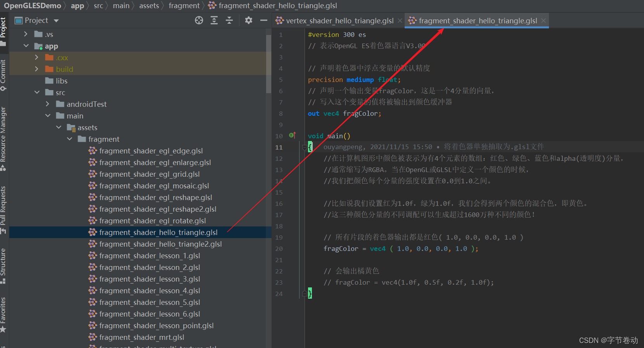The width and height of the screenshot is (644, 348).
Task: Click the main breadcrumb segment
Action: [121, 6]
